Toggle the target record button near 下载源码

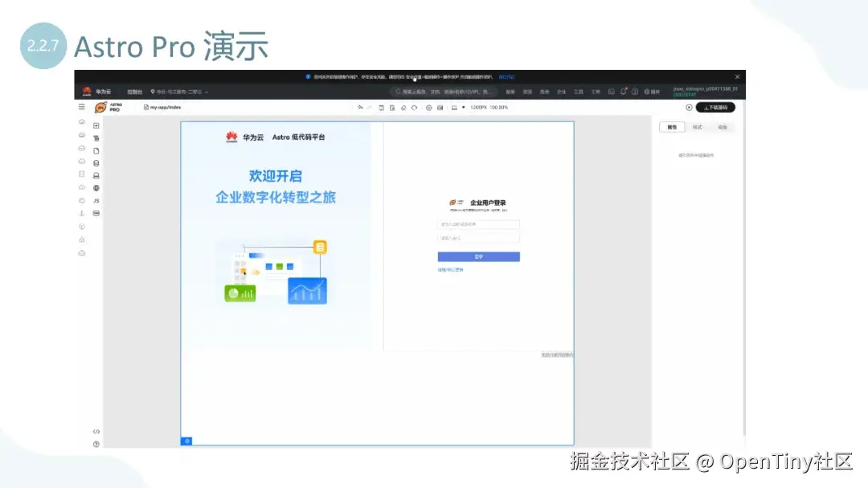[x=690, y=107]
